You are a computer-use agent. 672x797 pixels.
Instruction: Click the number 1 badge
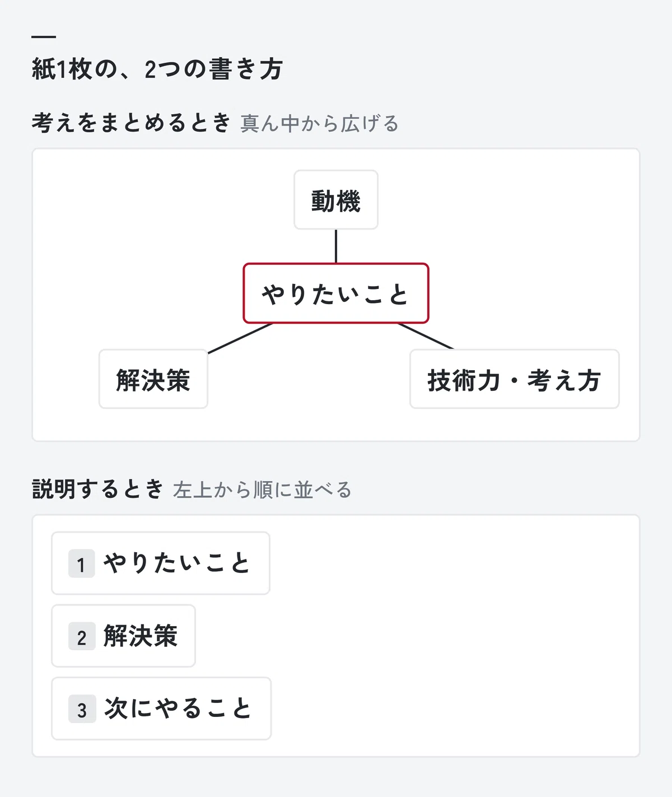click(82, 563)
